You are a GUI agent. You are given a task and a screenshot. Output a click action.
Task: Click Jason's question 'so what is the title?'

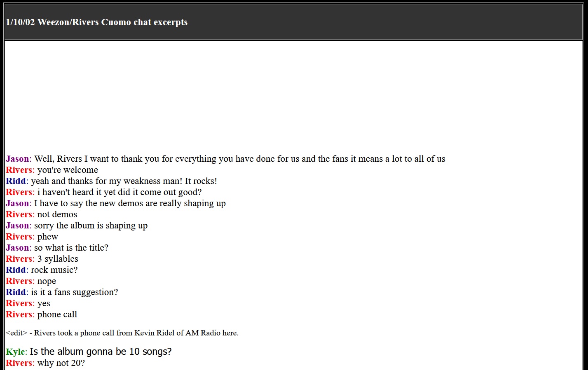point(71,248)
